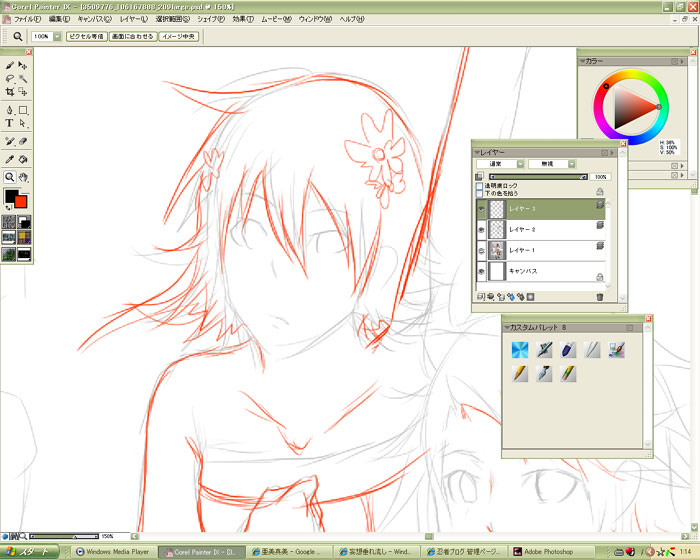Click the trash icon in the layers panel
The width and height of the screenshot is (700, 560).
[600, 297]
